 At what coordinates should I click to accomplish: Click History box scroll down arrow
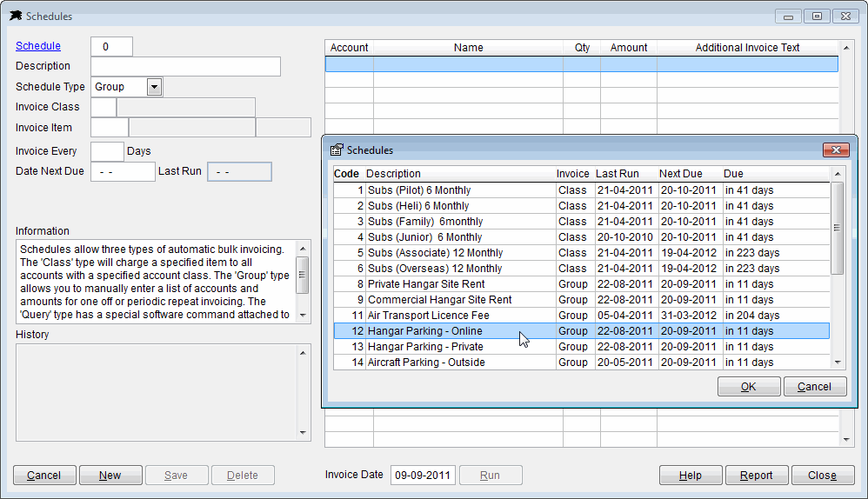point(303,432)
